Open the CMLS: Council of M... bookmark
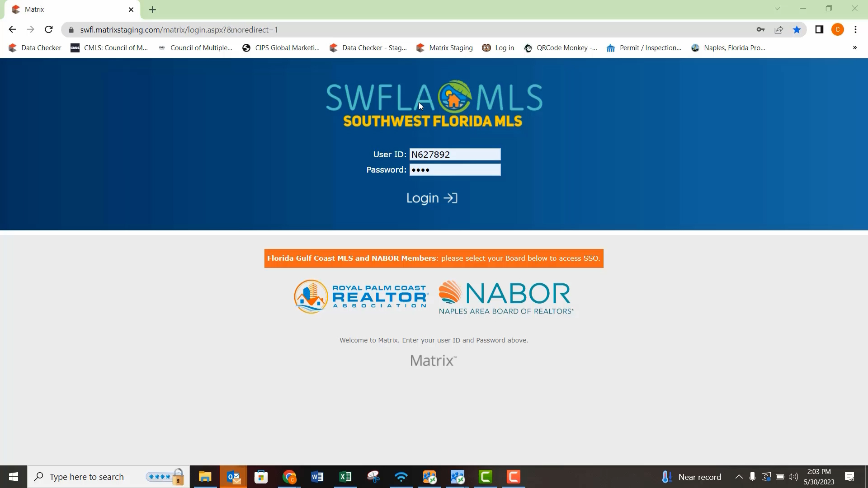Image resolution: width=868 pixels, height=488 pixels. tap(109, 48)
